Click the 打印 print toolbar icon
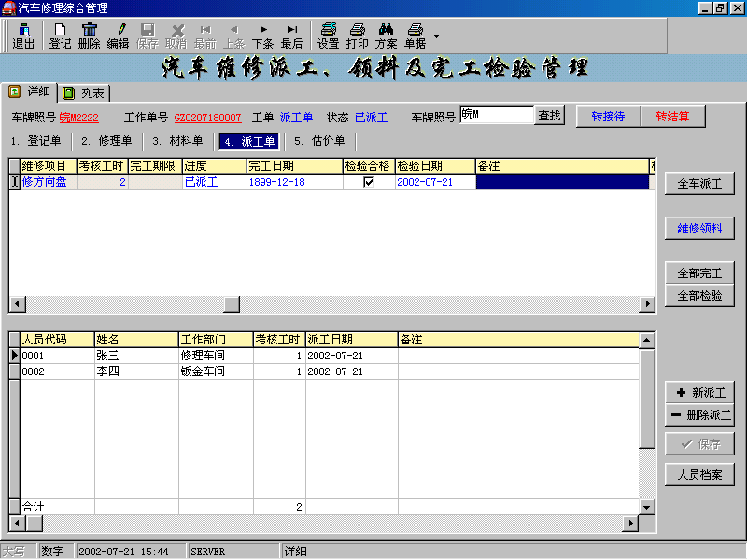Screen dimensions: 747x560 pos(358,35)
